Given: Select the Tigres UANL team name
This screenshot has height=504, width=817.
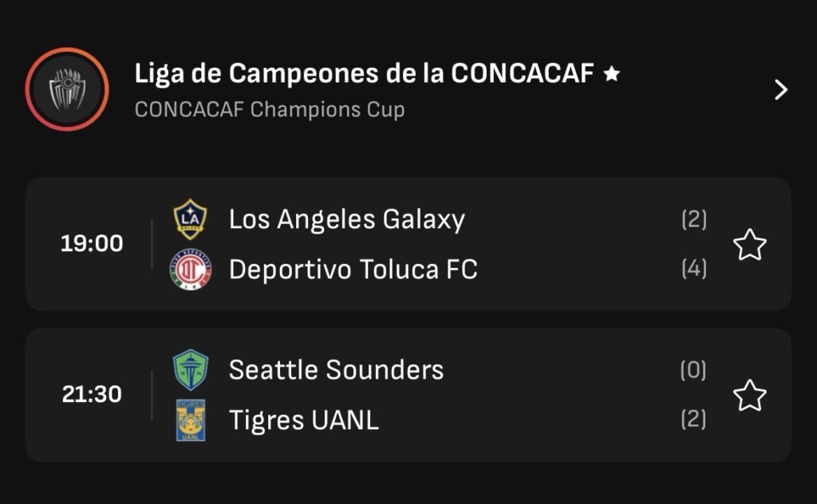Looking at the screenshot, I should coord(303,419).
